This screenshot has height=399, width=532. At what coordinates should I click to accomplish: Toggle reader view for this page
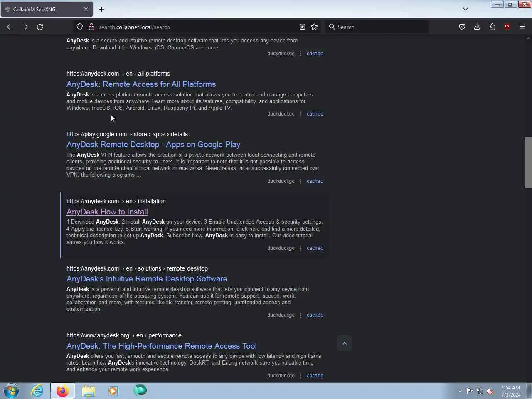click(303, 27)
